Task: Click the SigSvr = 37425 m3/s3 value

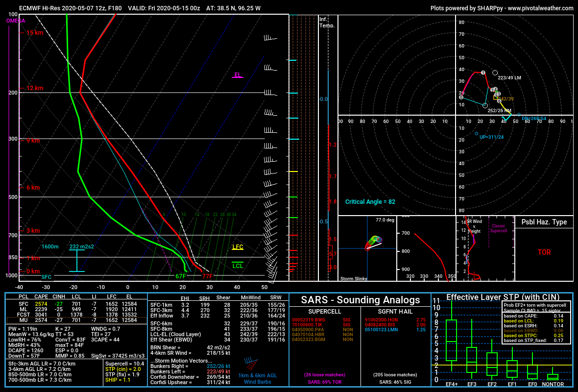Action: (x=118, y=356)
